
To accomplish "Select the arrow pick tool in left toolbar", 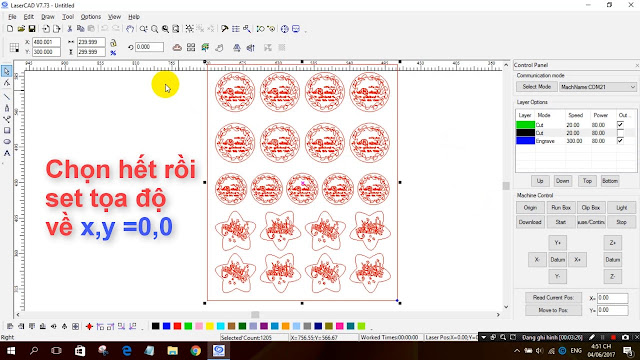I will tap(7, 71).
